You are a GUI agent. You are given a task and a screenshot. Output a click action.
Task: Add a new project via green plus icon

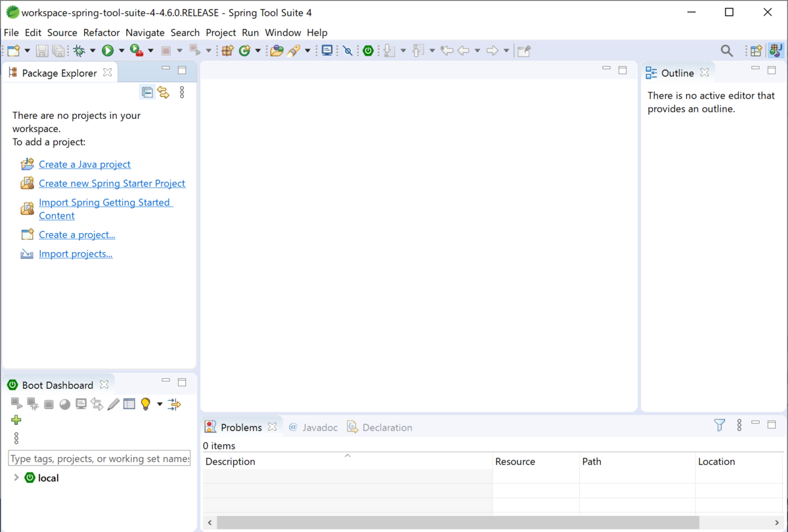16,419
